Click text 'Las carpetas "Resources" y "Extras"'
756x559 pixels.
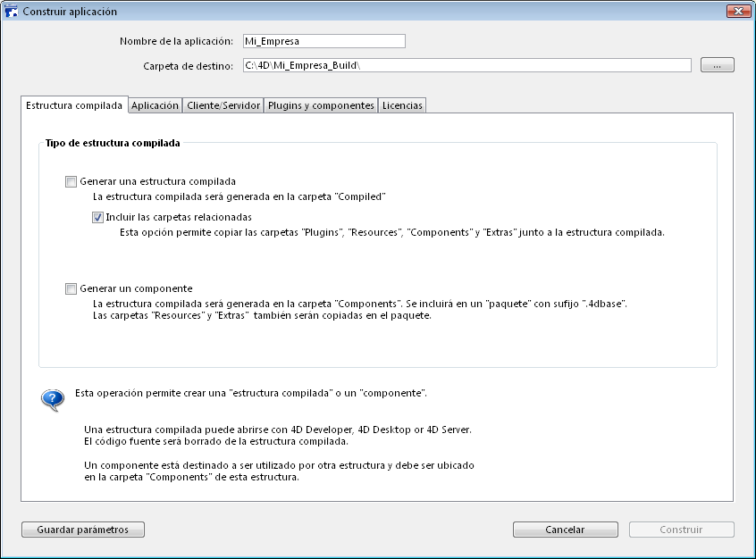(262, 315)
